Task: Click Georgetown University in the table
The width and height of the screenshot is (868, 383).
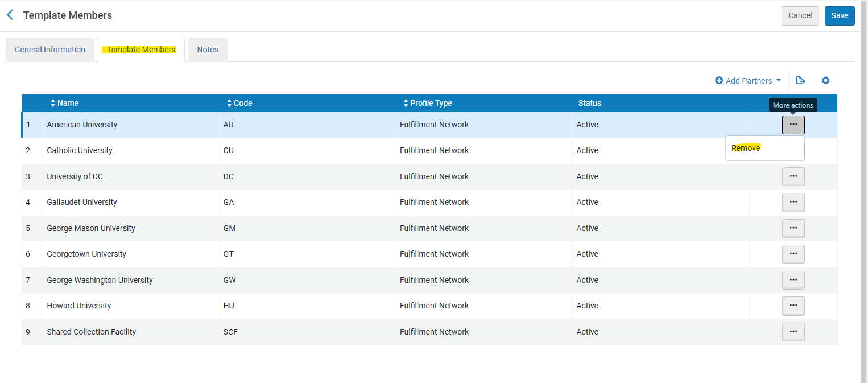Action: [x=86, y=254]
